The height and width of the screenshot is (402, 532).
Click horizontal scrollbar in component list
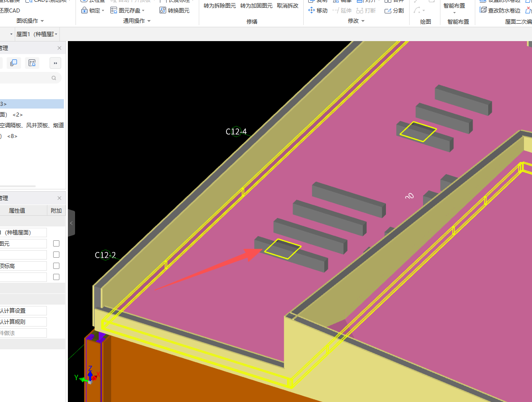click(x=17, y=186)
